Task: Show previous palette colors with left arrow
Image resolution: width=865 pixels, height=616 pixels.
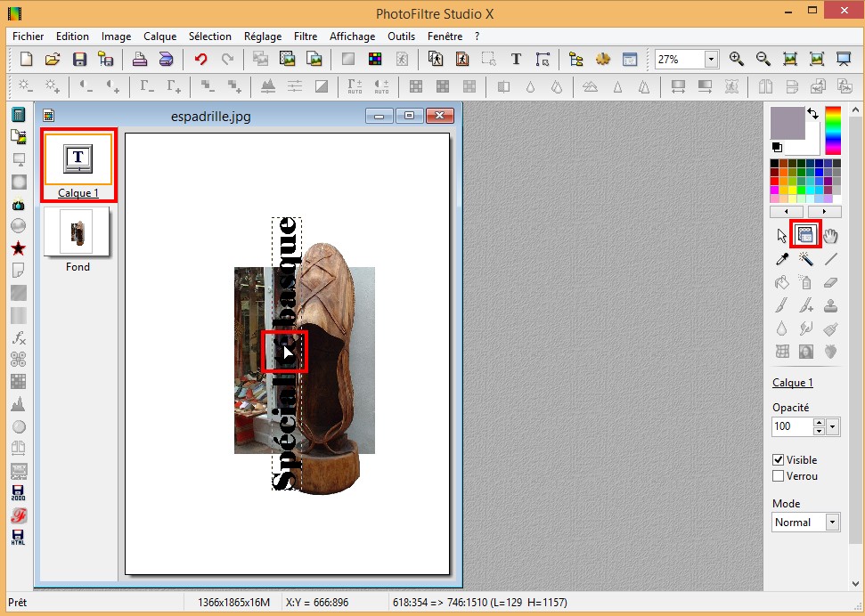Action: tap(786, 212)
